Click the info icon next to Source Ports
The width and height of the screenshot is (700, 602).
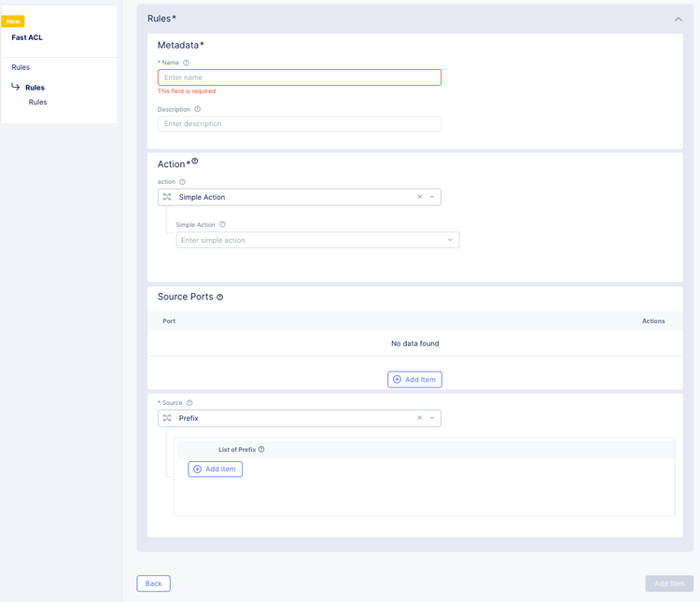(220, 298)
